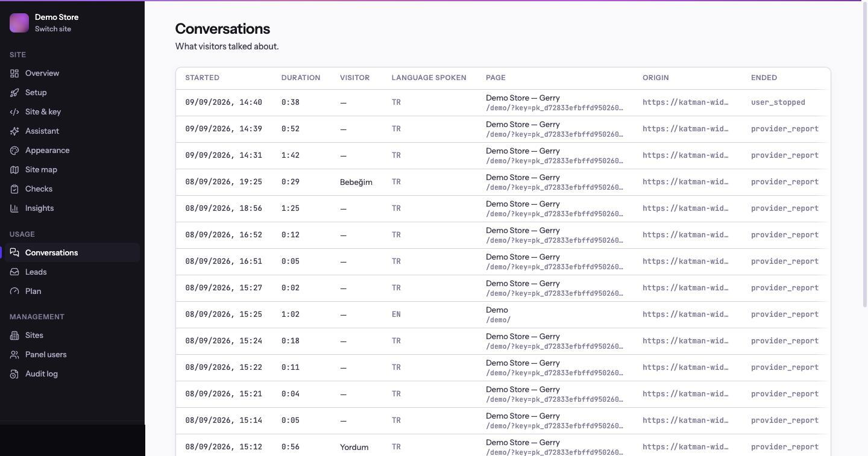Select the Conversations menu item
Image resolution: width=868 pixels, height=456 pixels.
(72, 253)
